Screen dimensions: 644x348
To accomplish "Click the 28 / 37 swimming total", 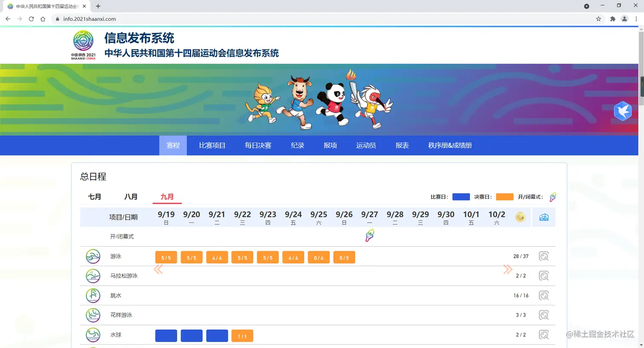I will tap(521, 256).
